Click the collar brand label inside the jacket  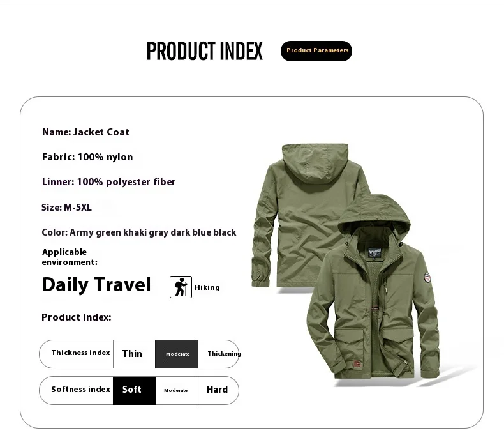point(374,252)
